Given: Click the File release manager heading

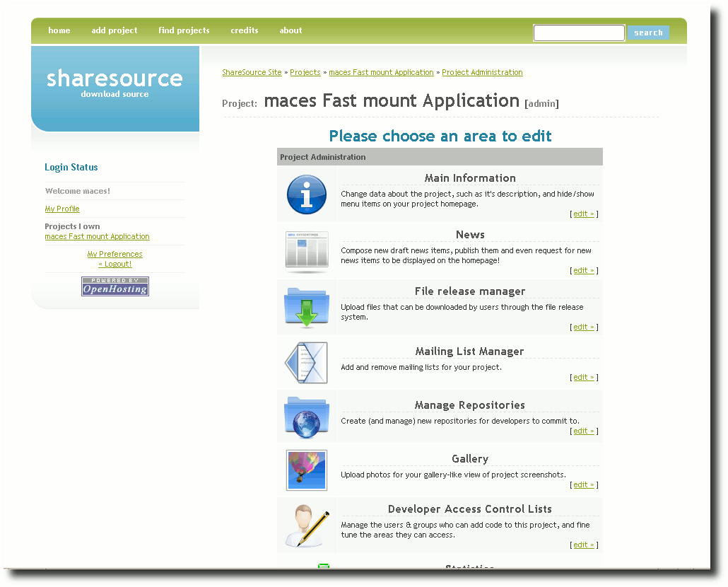Looking at the screenshot, I should pos(470,291).
